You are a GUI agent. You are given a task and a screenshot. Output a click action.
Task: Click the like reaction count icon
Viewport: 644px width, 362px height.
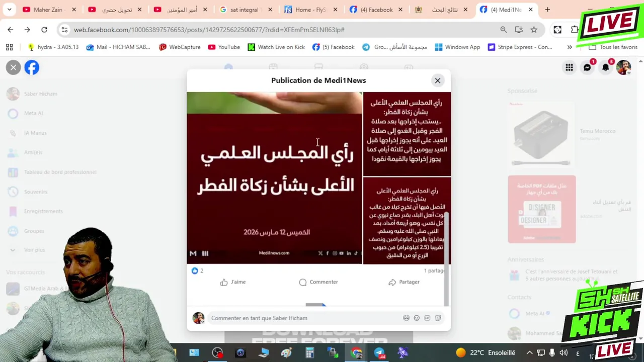click(195, 270)
